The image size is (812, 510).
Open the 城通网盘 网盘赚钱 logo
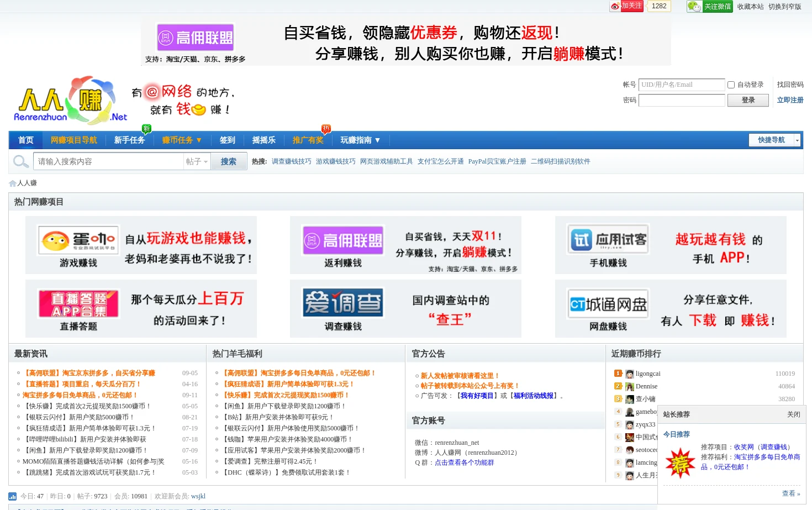(608, 303)
